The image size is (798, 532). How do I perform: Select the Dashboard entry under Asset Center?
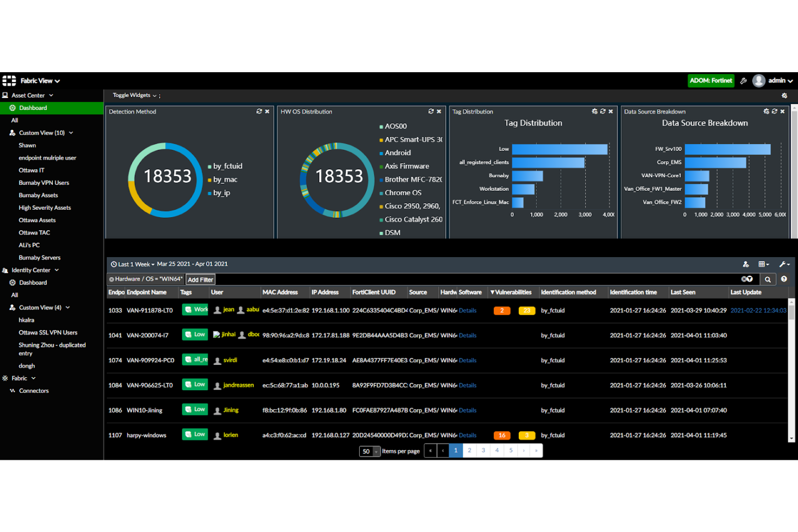pos(33,108)
